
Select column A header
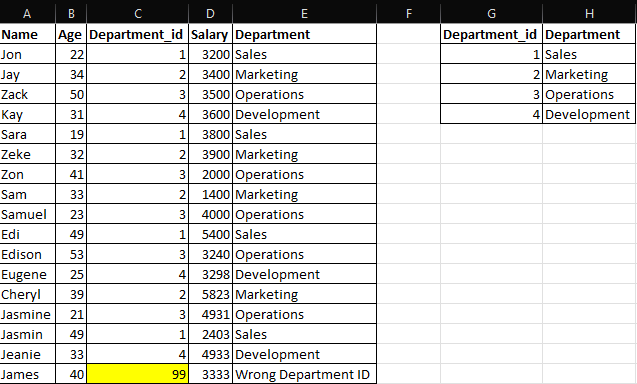click(27, 13)
